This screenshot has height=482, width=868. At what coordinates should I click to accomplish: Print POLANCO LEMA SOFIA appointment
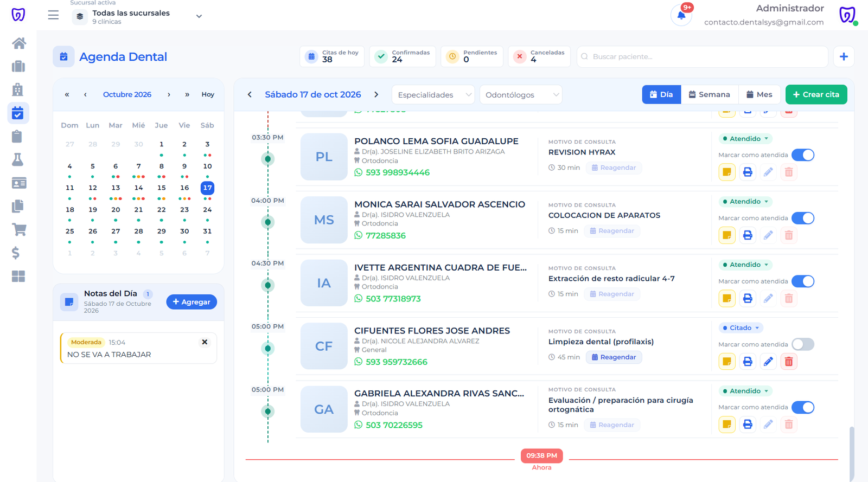(x=748, y=172)
